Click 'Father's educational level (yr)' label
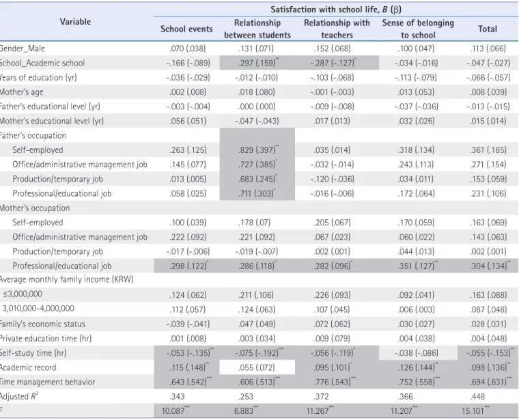Screen dimensions: 519x420 point(50,107)
